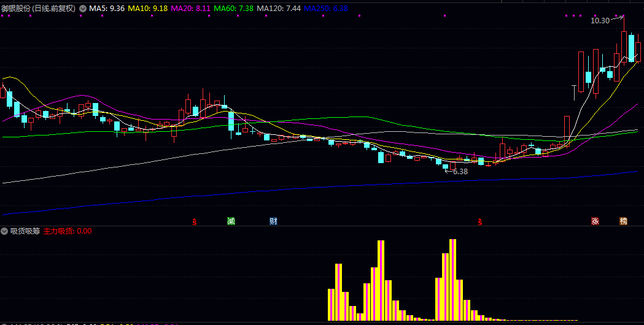Select the blue MA250 legend label
The image size is (644, 325).
pyautogui.click(x=325, y=9)
